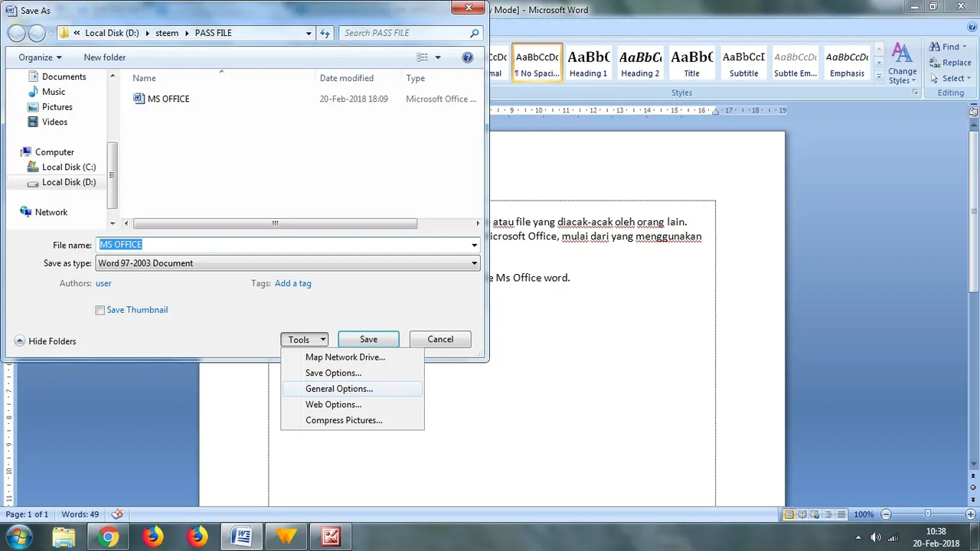The image size is (980, 551).
Task: Expand the view options dropdown arrow
Action: tap(438, 57)
